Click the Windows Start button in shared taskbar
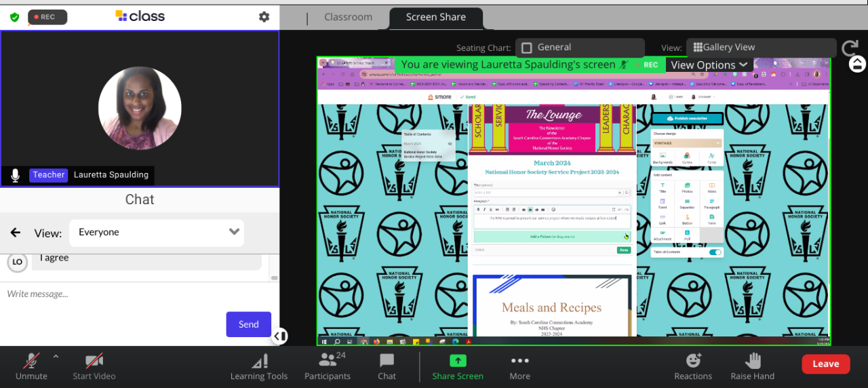The height and width of the screenshot is (388, 868). (324, 341)
